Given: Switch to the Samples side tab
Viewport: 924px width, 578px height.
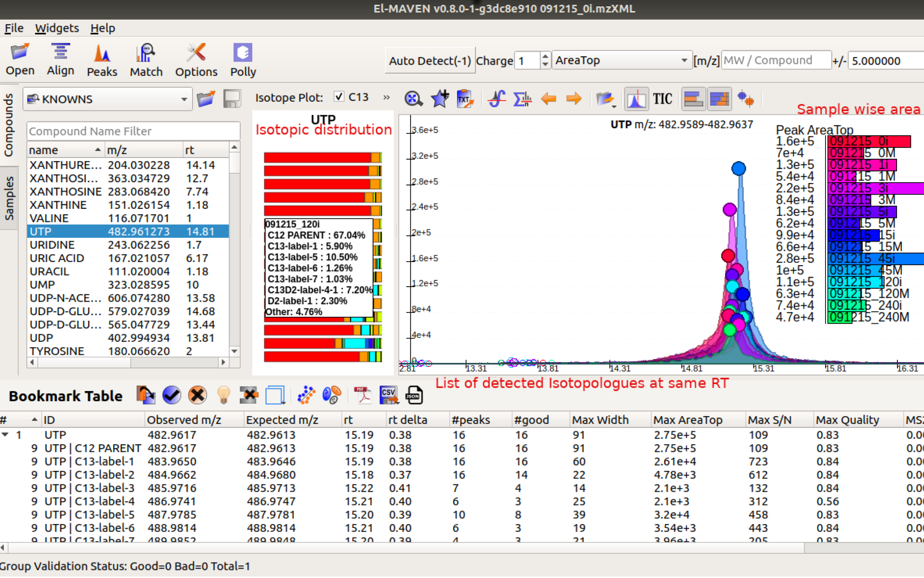Looking at the screenshot, I should 9,198.
